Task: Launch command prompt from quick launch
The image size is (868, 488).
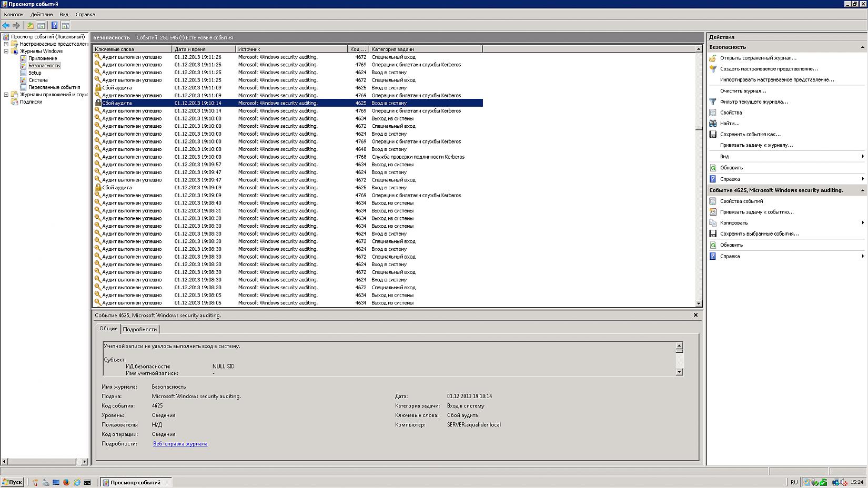Action: (87, 482)
